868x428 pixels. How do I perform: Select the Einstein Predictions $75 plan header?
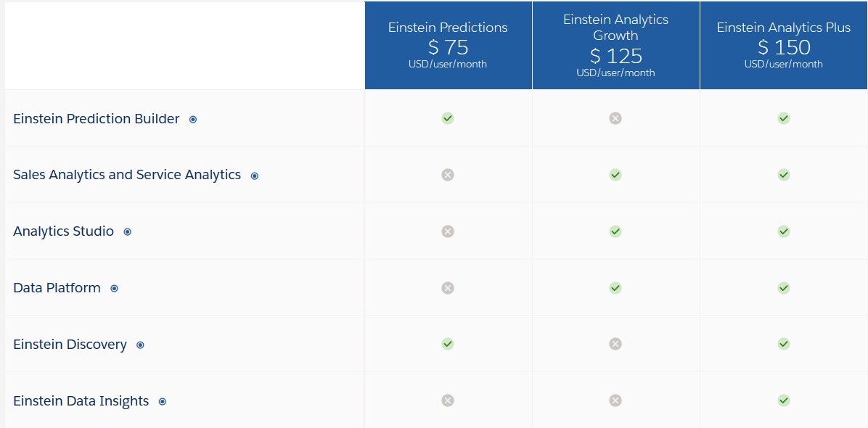pos(448,46)
